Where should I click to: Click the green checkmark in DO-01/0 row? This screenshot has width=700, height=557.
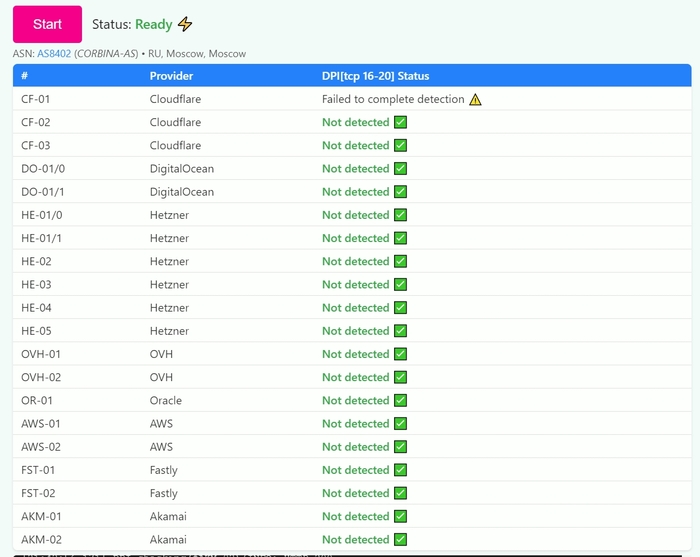tap(400, 169)
